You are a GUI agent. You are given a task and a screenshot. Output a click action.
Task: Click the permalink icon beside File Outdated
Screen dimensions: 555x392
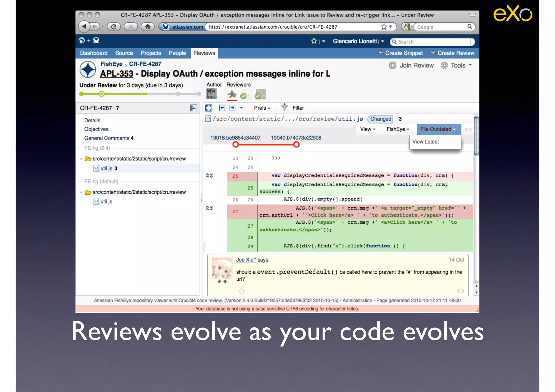pos(468,129)
